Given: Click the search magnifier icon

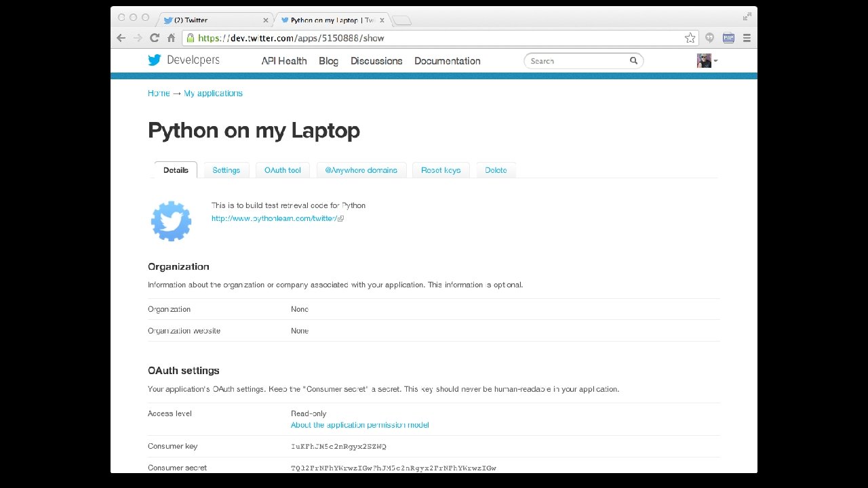Looking at the screenshot, I should tap(633, 60).
